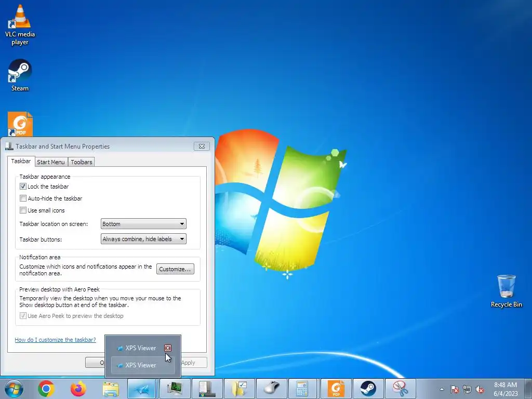Image resolution: width=532 pixels, height=399 pixels.
Task: Open the Taskbar buttons dropdown
Action: click(x=143, y=239)
